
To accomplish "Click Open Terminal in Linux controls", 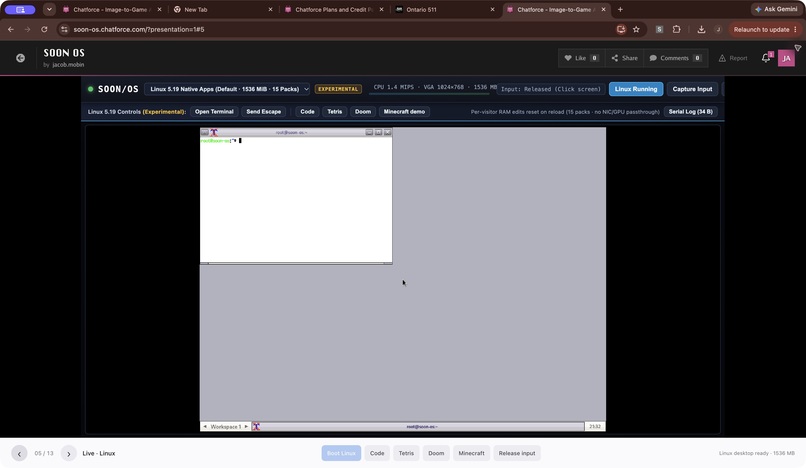I will (x=214, y=112).
